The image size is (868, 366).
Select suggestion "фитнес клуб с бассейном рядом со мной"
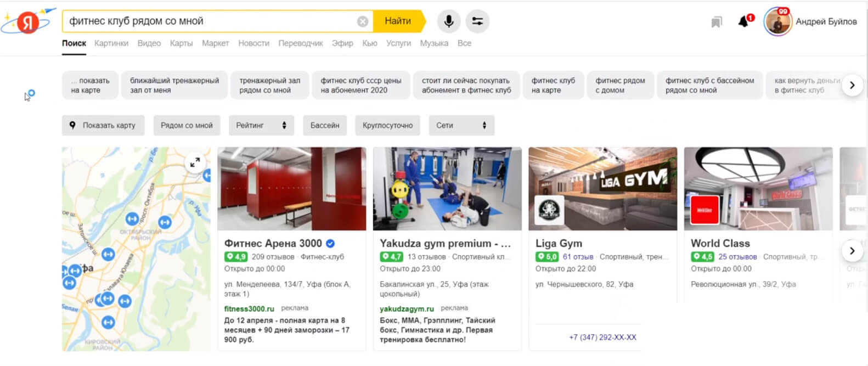(710, 85)
